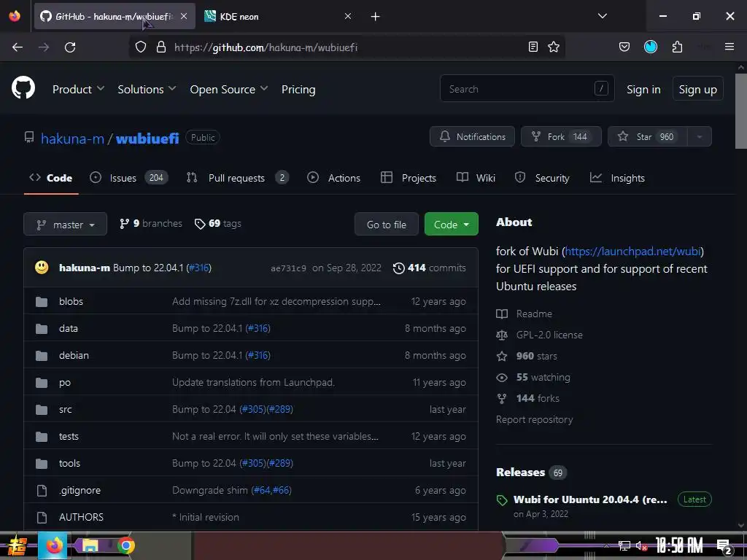Open the green Code dropdown button
This screenshot has width=747, height=560.
tap(451, 225)
